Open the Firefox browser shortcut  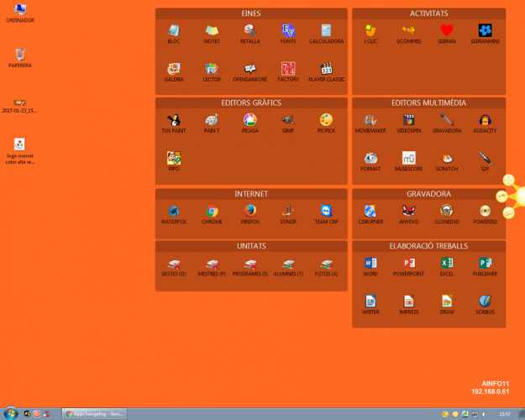pyautogui.click(x=249, y=212)
